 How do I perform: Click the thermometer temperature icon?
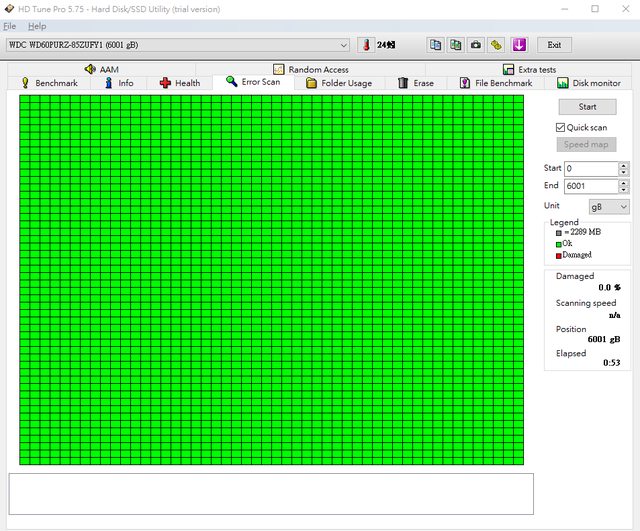tap(365, 45)
